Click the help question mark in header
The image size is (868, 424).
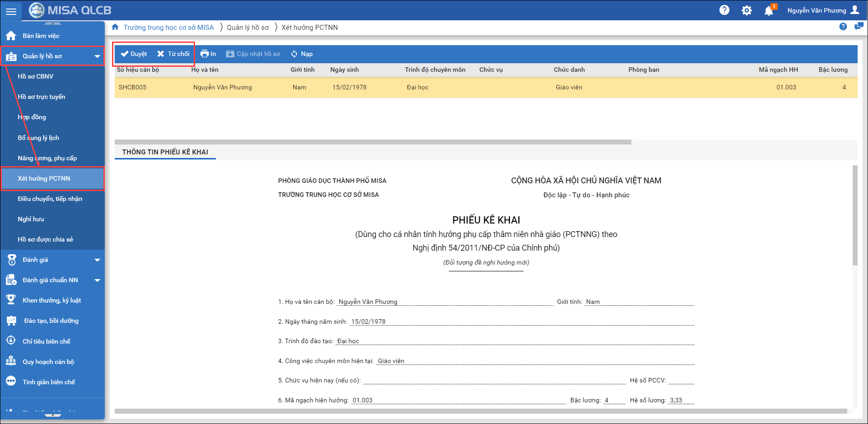pos(724,10)
